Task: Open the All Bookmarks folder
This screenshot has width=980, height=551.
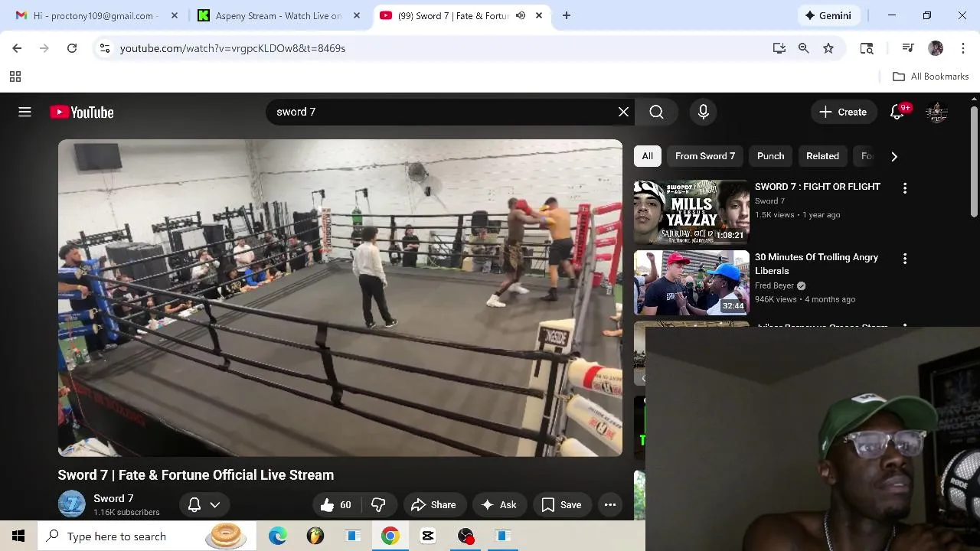Action: point(931,77)
